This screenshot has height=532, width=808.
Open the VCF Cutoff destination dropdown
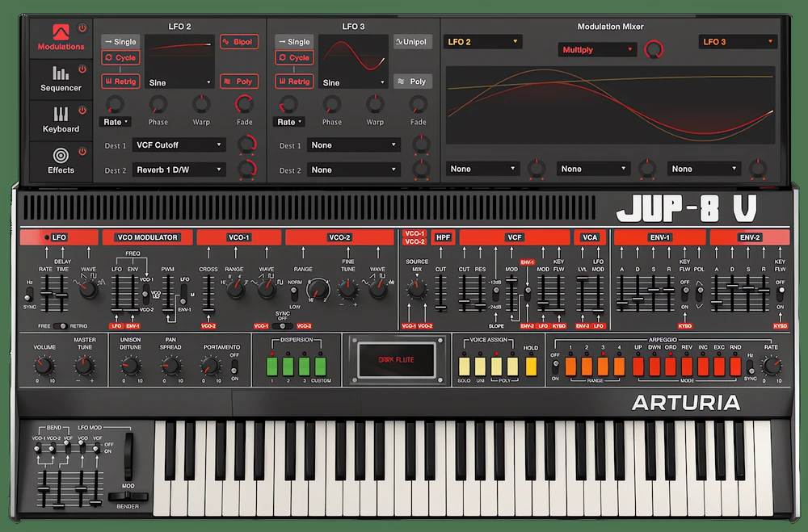(x=179, y=145)
